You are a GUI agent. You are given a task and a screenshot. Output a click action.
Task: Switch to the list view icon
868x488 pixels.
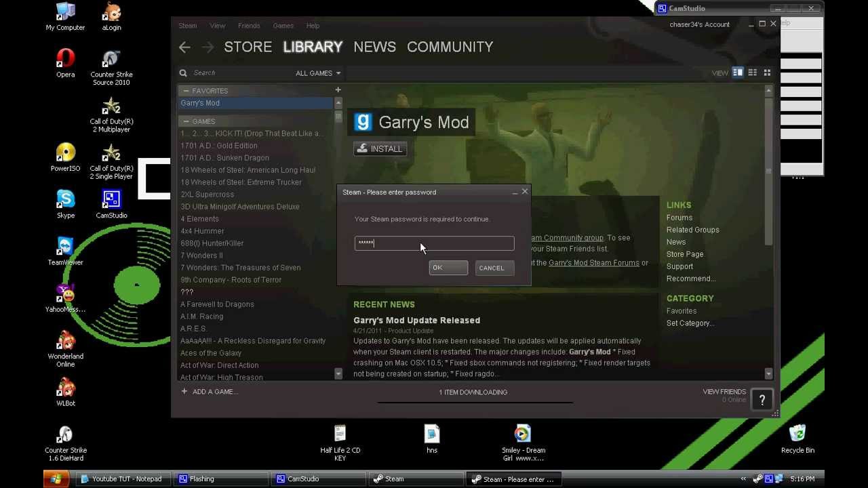pos(753,73)
